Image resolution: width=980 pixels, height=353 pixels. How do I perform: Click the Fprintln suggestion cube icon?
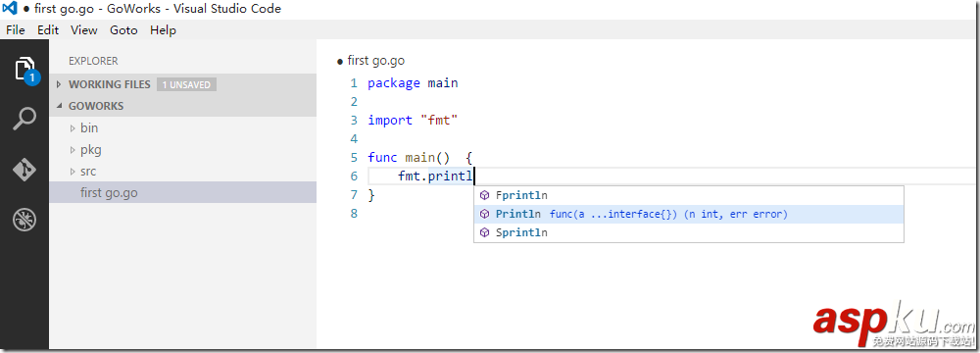484,195
